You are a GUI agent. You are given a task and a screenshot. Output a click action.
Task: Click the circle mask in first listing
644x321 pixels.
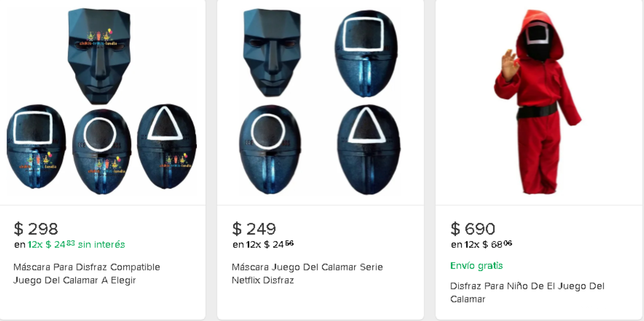(101, 151)
